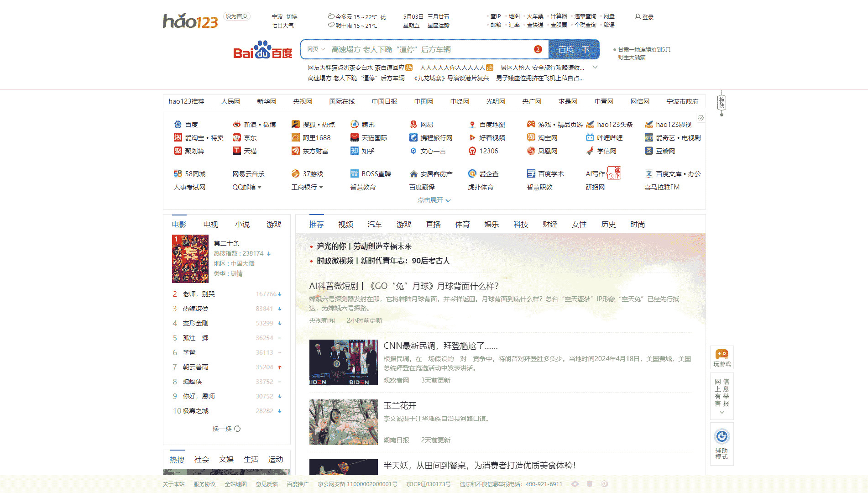
Task: Open the CNN poll article thumbnail
Action: (x=343, y=362)
